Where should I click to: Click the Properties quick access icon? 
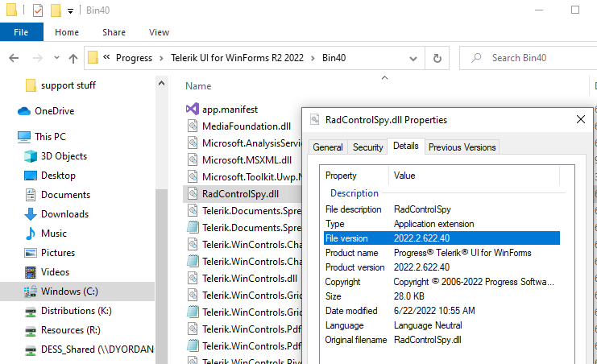(x=38, y=10)
